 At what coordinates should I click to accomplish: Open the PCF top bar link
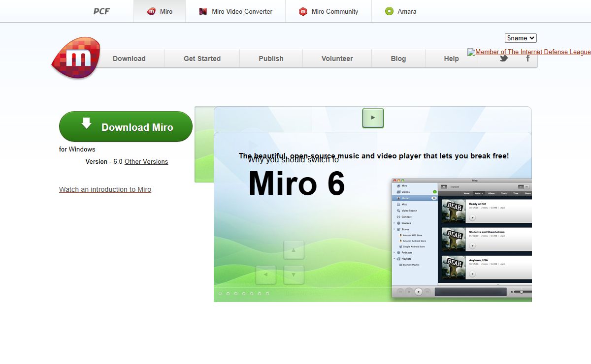coord(101,11)
